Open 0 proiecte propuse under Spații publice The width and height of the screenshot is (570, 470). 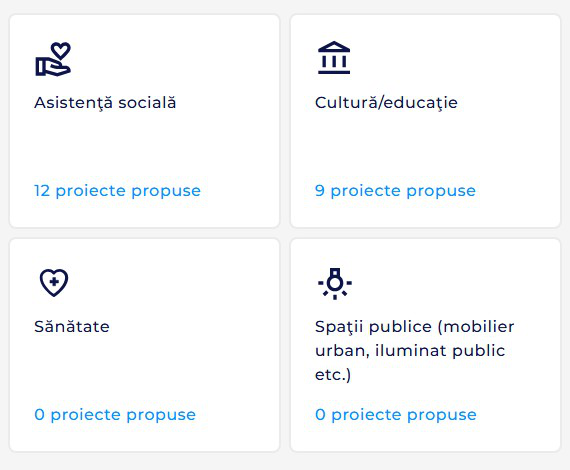click(x=396, y=414)
